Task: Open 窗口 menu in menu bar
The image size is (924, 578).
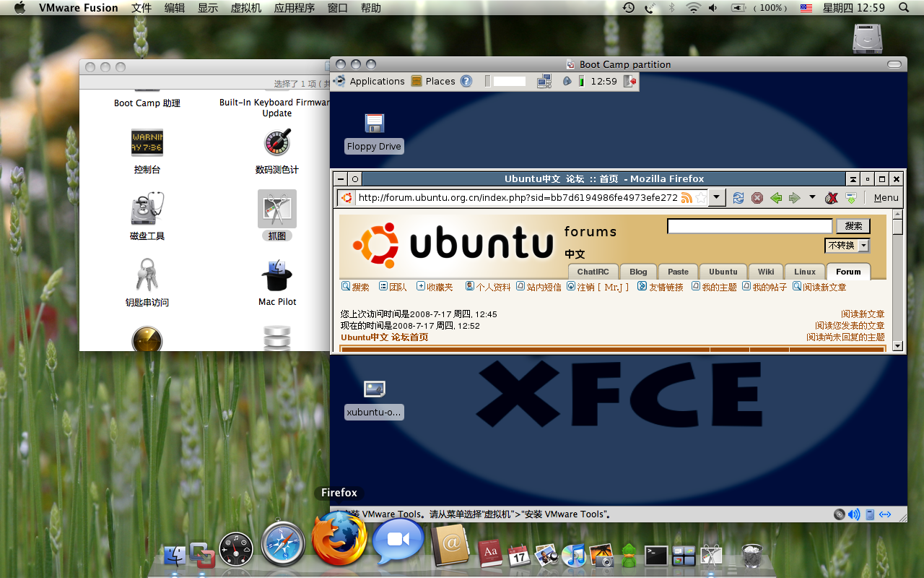Action: point(338,8)
